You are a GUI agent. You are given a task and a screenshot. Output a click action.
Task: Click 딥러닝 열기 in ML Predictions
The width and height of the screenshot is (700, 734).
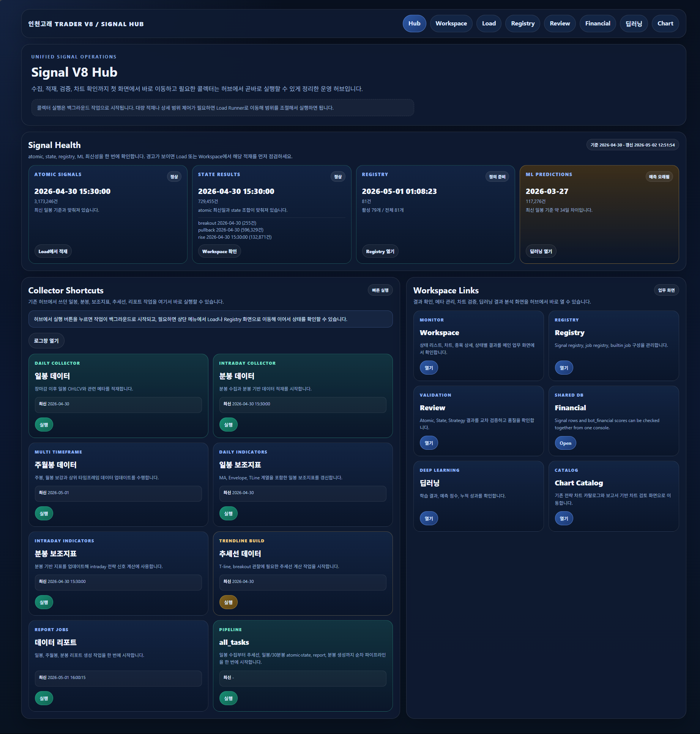point(541,251)
